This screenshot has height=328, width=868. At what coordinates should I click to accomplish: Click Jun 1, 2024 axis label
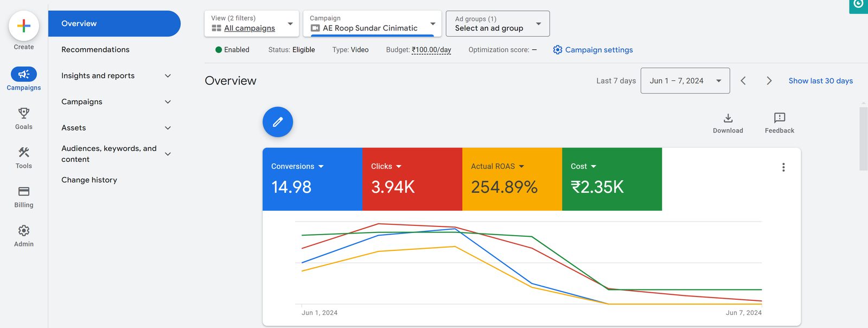click(x=320, y=313)
